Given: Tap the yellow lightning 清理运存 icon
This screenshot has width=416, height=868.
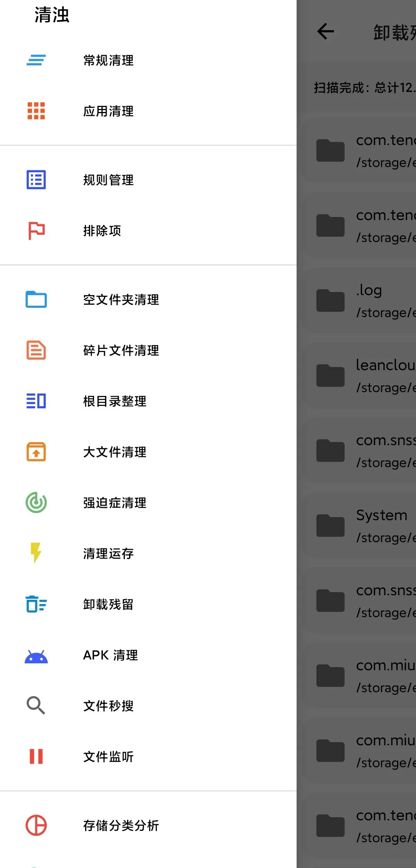Looking at the screenshot, I should tap(36, 553).
